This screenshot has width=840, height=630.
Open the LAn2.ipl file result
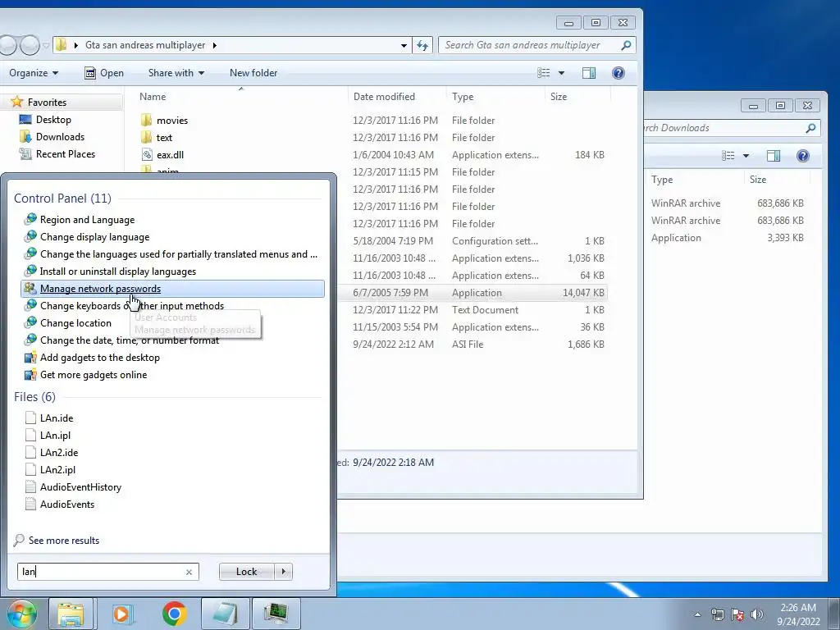(57, 470)
